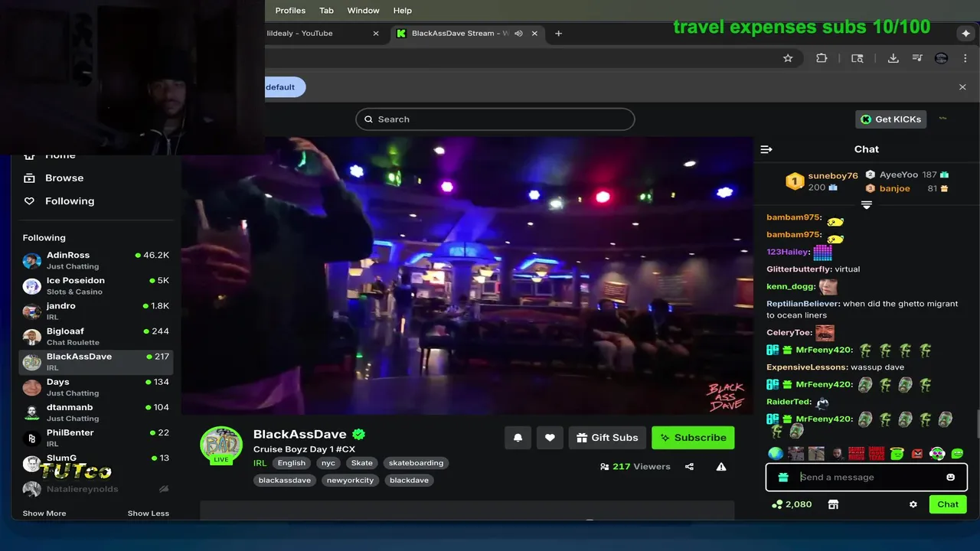Insert the halo green face emote
Viewport: 980px width, 551px height.
pyautogui.click(x=897, y=454)
